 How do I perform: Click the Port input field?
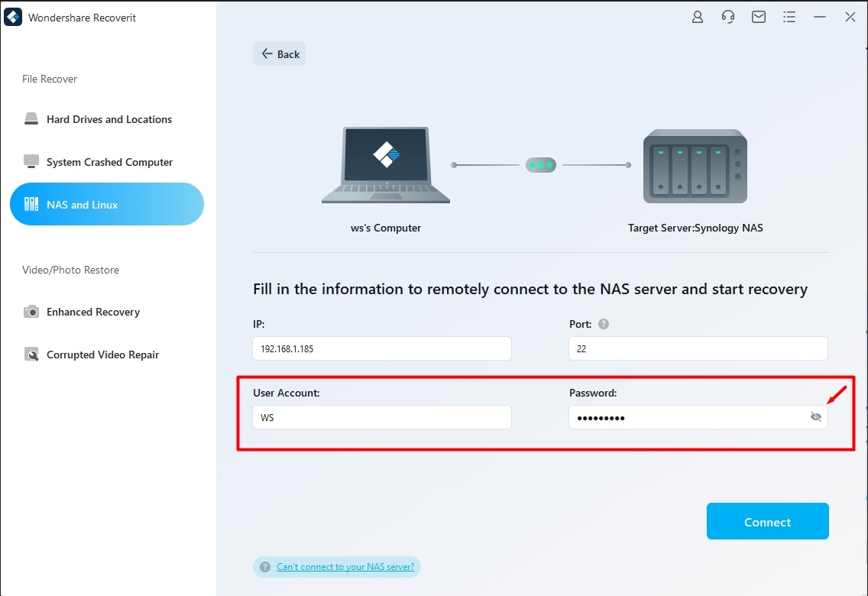click(x=698, y=348)
